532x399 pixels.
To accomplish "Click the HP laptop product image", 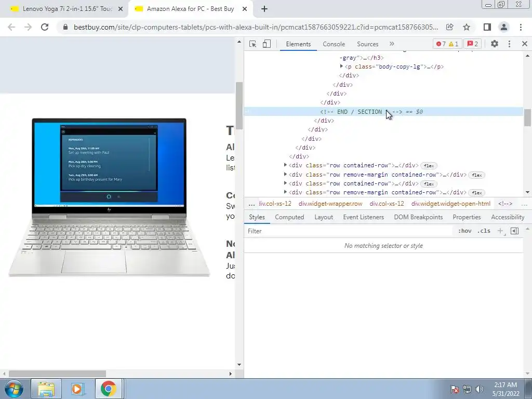I will (x=109, y=197).
